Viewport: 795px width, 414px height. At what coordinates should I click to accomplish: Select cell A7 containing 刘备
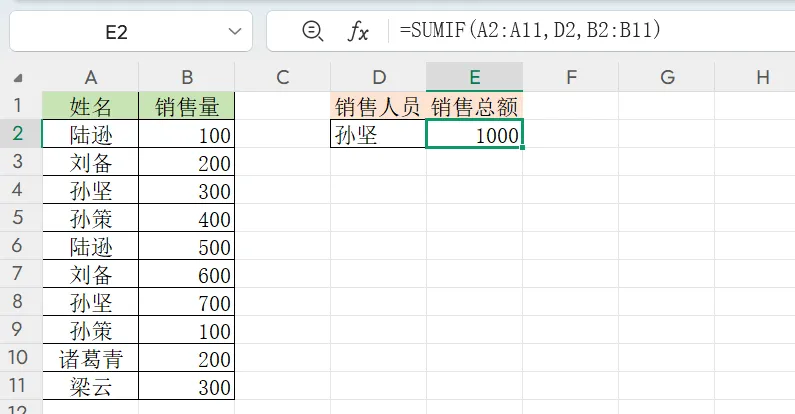(90, 274)
